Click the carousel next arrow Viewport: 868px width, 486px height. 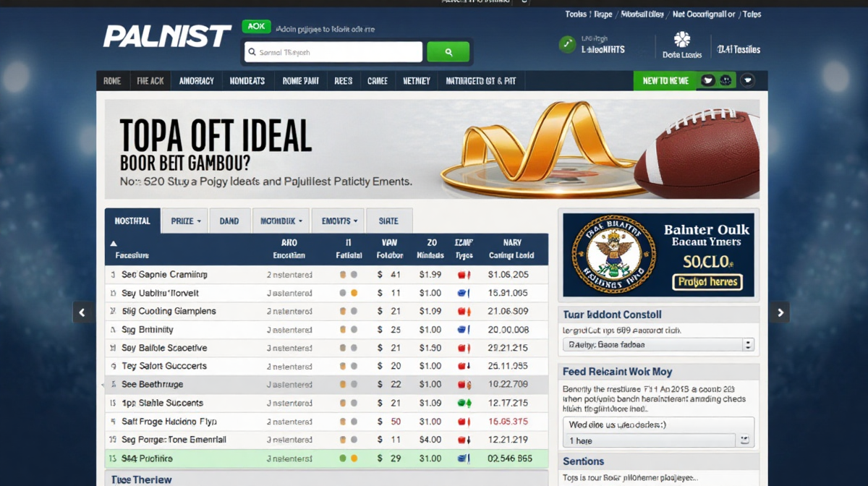point(780,312)
